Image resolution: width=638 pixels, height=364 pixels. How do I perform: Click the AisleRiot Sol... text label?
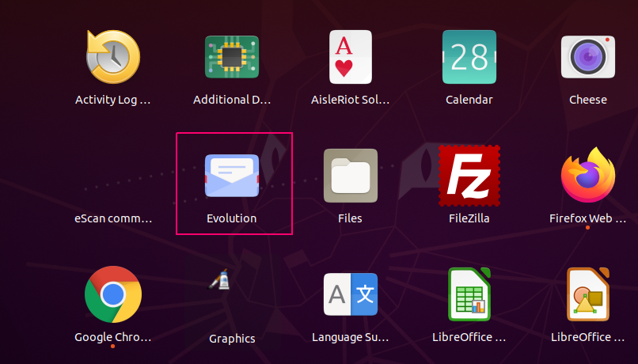coord(351,100)
